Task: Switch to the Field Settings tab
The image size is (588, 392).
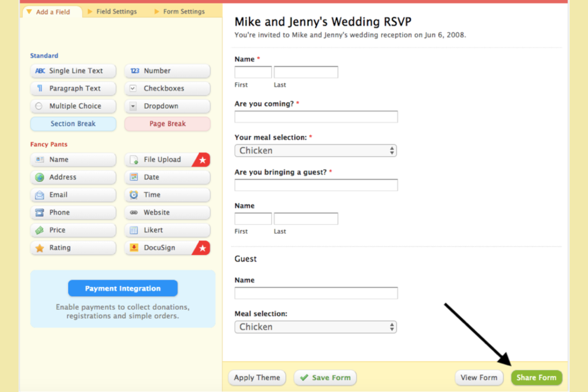Action: tap(116, 12)
